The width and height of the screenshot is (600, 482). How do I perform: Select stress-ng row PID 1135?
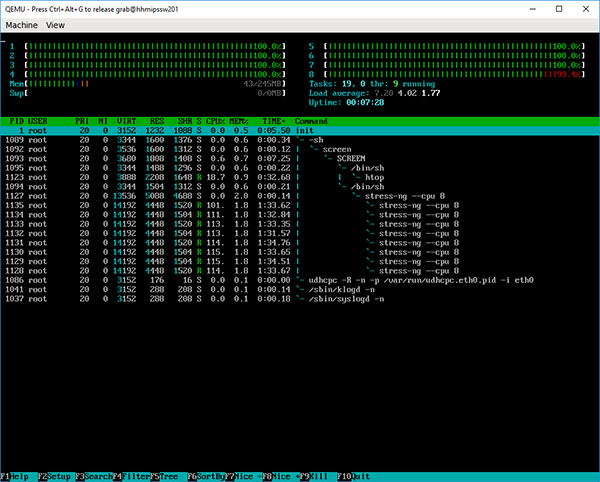click(300, 205)
